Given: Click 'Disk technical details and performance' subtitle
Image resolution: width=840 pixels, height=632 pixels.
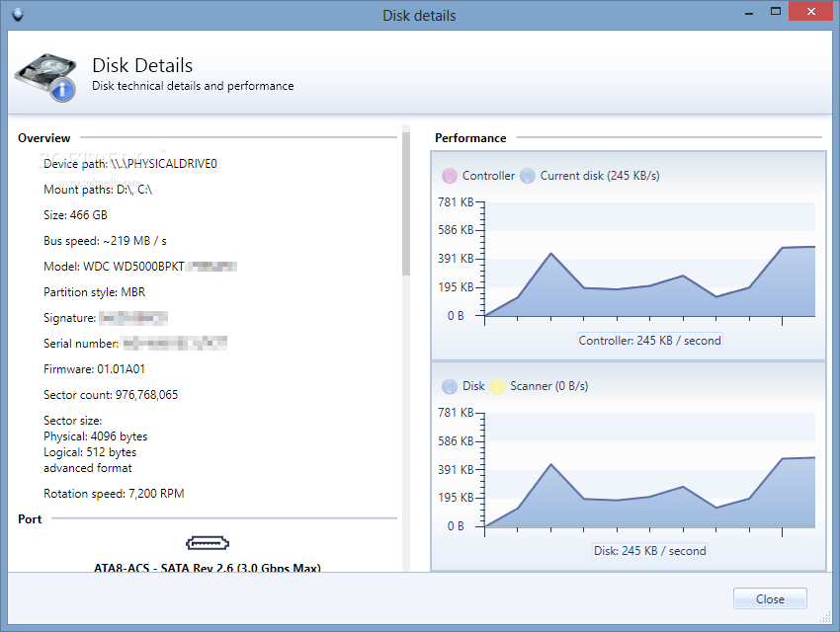Looking at the screenshot, I should click(193, 86).
